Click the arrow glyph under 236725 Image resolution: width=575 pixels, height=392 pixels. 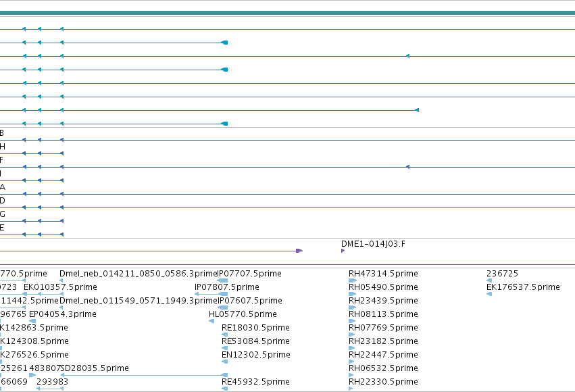pyautogui.click(x=489, y=280)
